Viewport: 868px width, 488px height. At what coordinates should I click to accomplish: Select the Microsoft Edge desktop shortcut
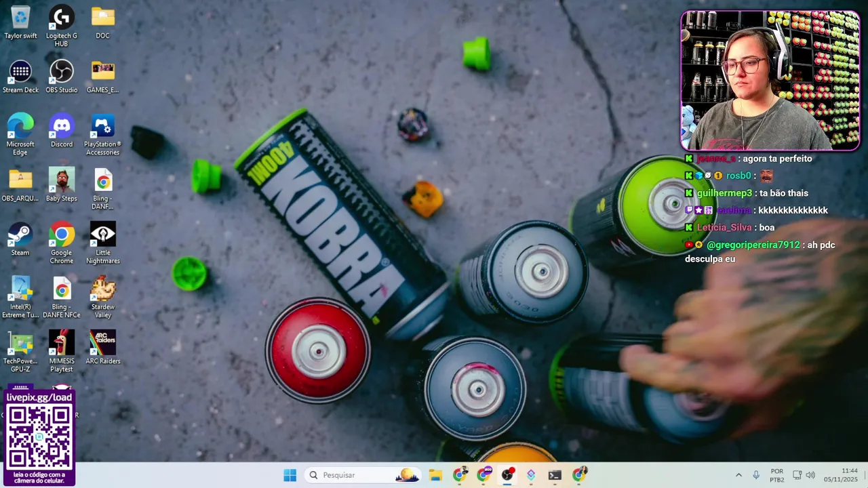[20, 134]
